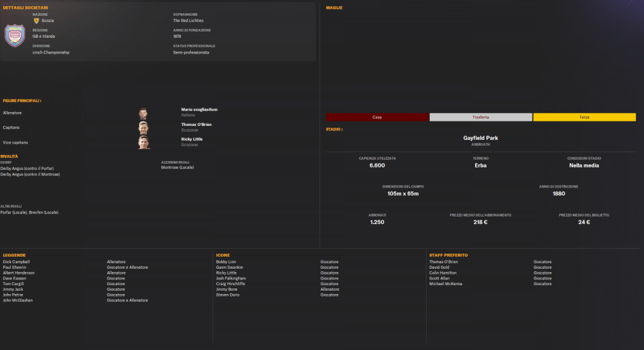The height and width of the screenshot is (350, 644).
Task: Open David Gold in Staff Preferito
Action: tap(439, 268)
